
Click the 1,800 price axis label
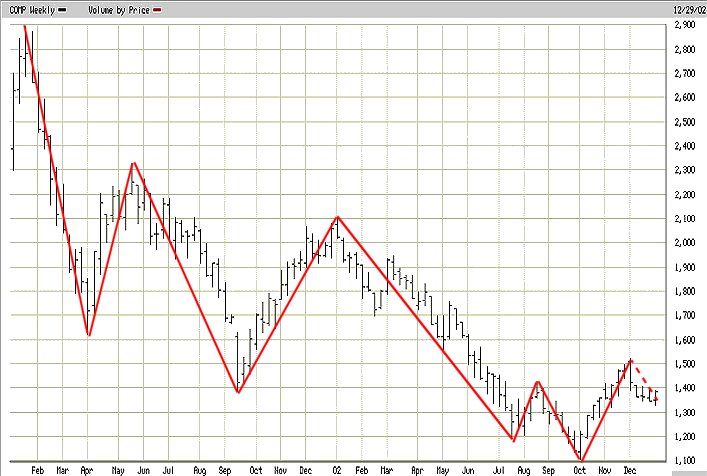coord(685,291)
